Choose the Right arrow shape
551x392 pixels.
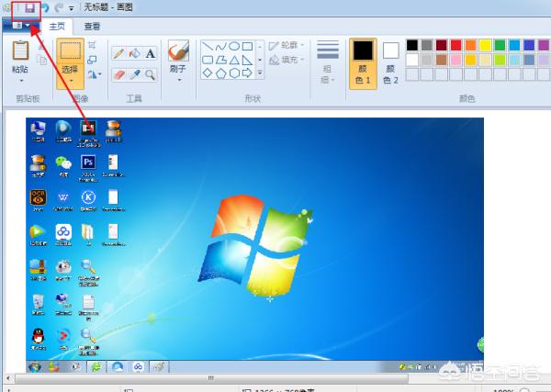(248, 73)
